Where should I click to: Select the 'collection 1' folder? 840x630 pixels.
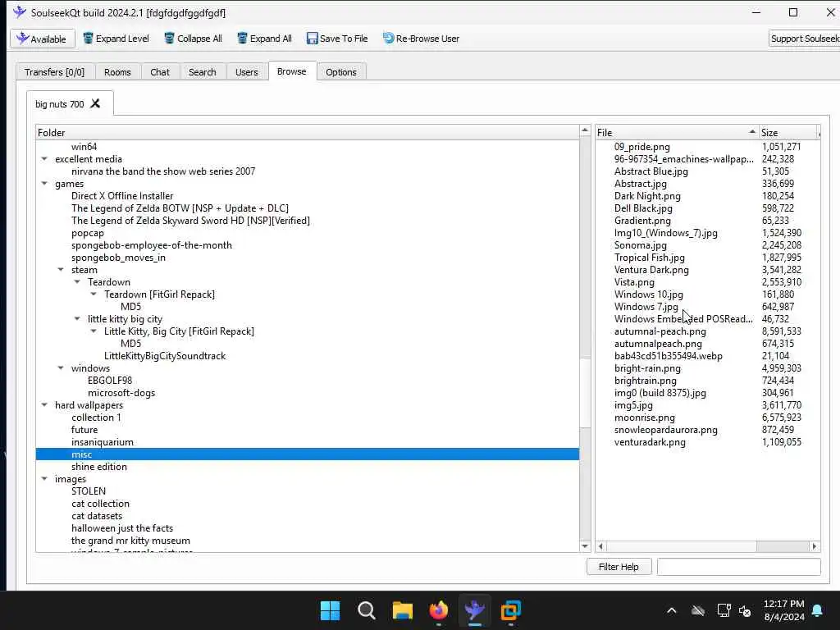[x=97, y=418]
